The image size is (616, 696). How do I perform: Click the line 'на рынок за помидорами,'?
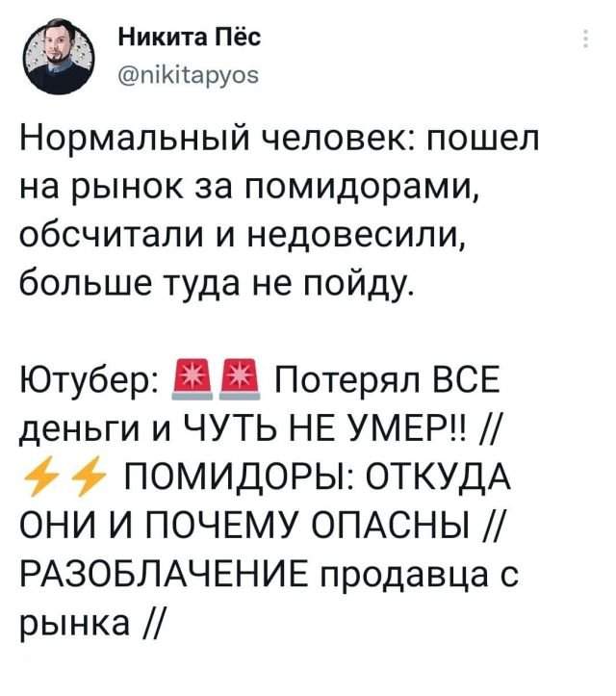(249, 187)
